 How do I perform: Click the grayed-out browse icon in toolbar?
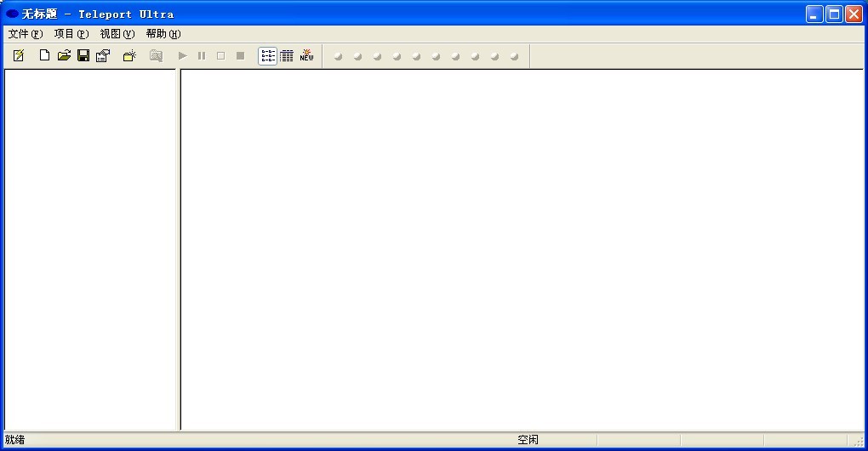(156, 56)
